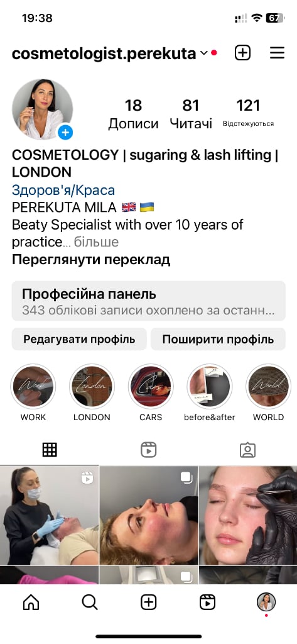Tap the blue plus badge on profile photo
Viewport: 297px width, 644px height.
pyautogui.click(x=65, y=132)
